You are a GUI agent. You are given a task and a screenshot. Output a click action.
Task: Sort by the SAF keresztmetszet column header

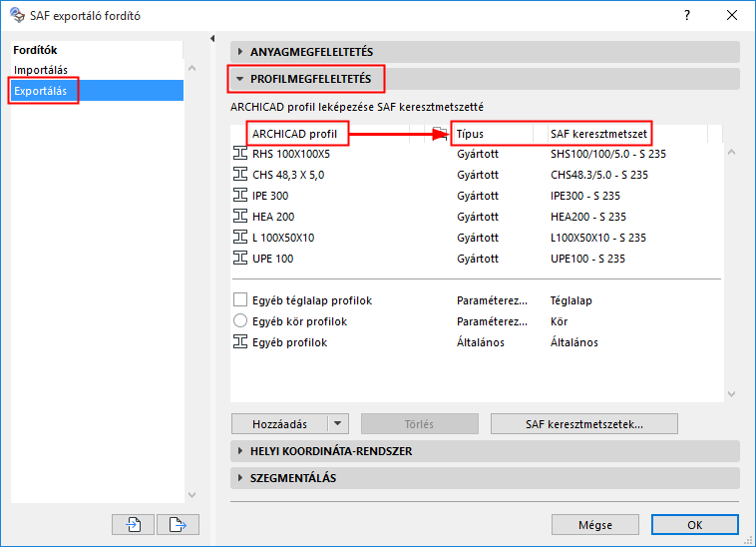598,134
